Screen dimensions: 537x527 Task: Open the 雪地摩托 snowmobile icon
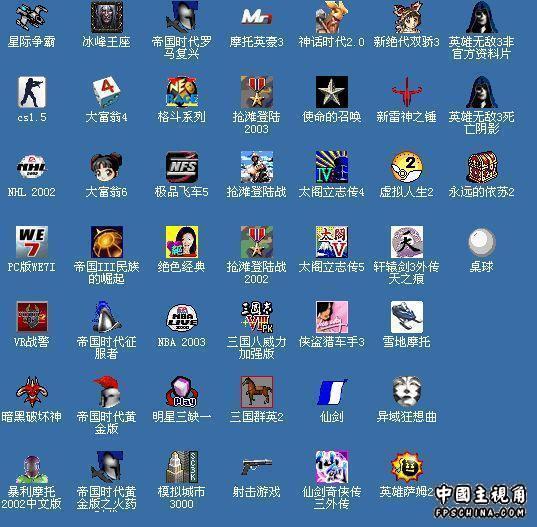(x=407, y=317)
